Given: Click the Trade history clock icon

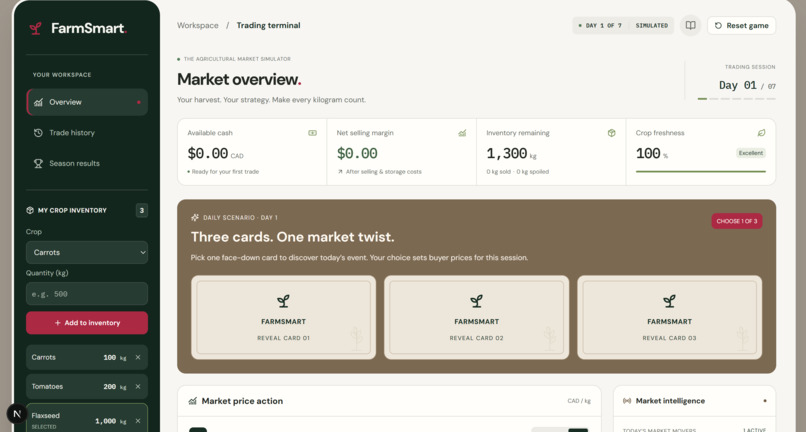Looking at the screenshot, I should [x=38, y=133].
